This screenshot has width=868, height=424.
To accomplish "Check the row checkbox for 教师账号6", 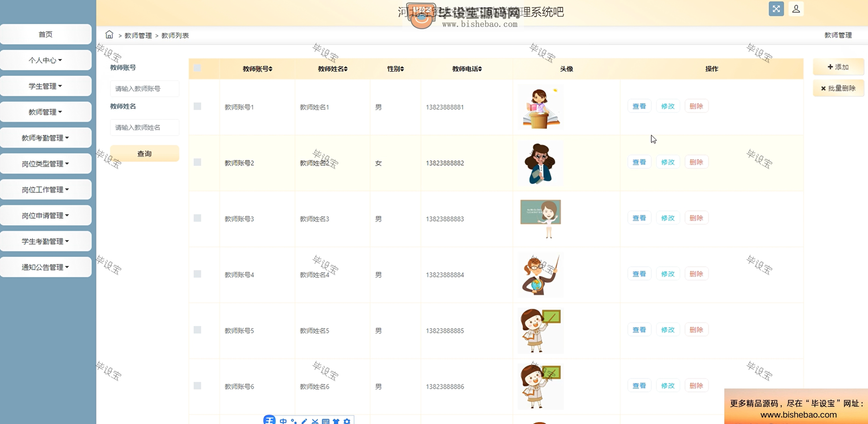I will point(197,385).
